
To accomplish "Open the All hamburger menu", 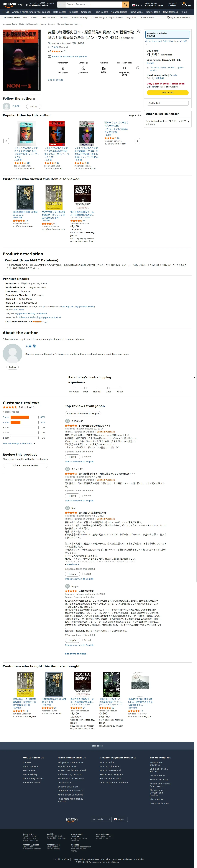I will coord(6,12).
